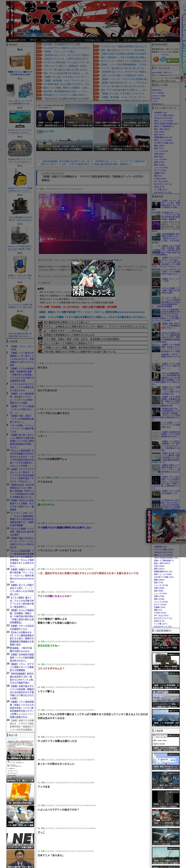Open popular article 1 【速報】イラン、ジハード宣言

coord(21,348)
